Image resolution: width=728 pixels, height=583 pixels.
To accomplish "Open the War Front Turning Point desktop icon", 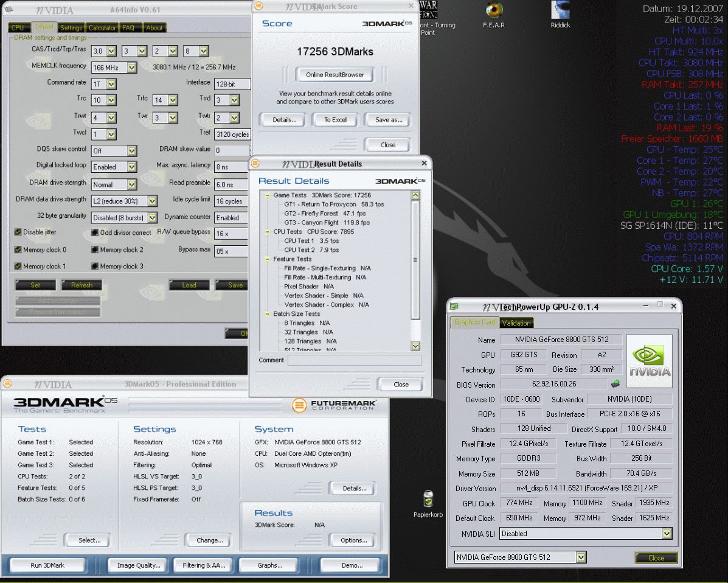I will point(428,9).
